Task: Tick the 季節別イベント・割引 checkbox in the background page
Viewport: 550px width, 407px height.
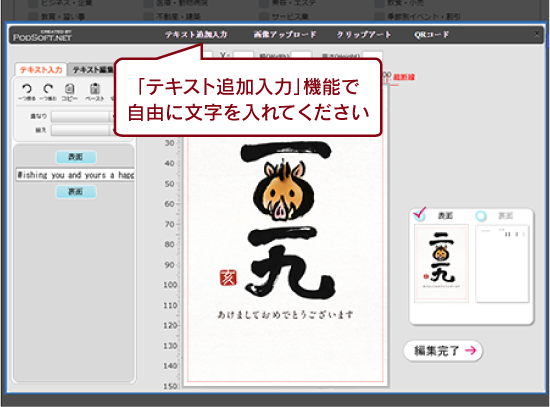Action: [x=380, y=16]
